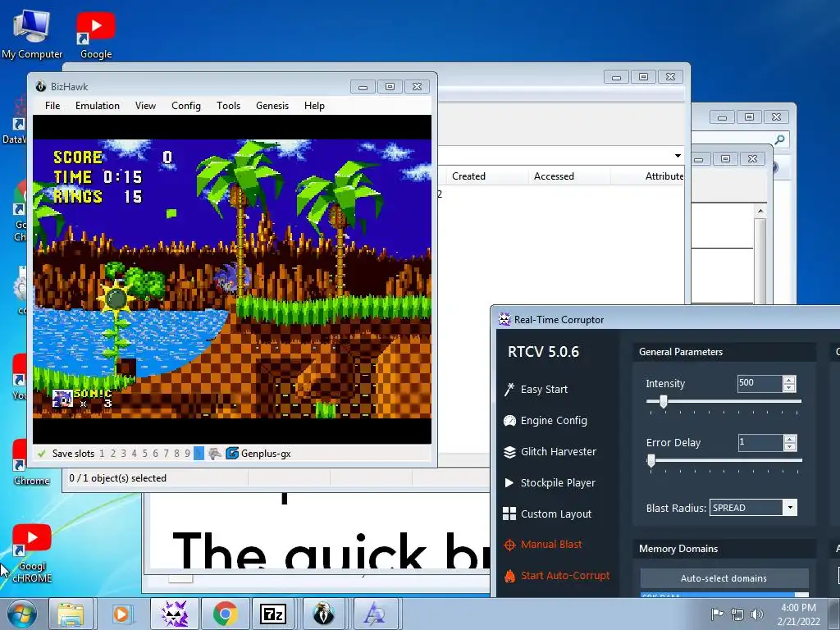Select save slot 9 in BizHawk
840x630 pixels.
(188, 453)
